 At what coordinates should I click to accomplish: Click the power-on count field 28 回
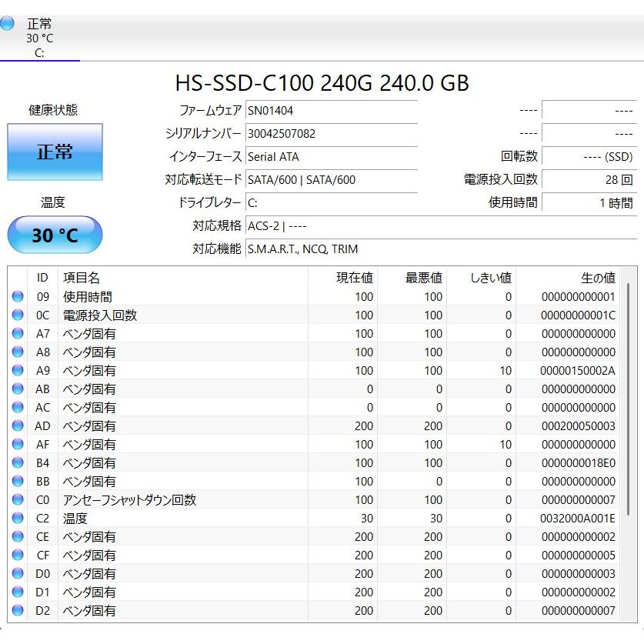(589, 180)
